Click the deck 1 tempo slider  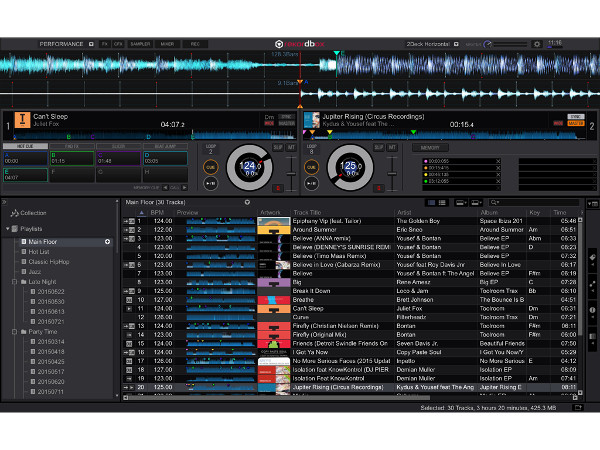[x=291, y=173]
